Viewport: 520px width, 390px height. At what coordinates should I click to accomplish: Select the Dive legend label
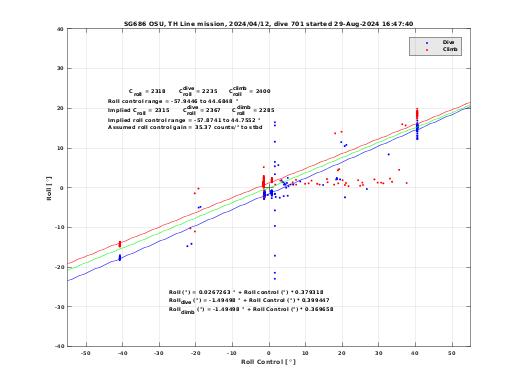[x=448, y=42]
